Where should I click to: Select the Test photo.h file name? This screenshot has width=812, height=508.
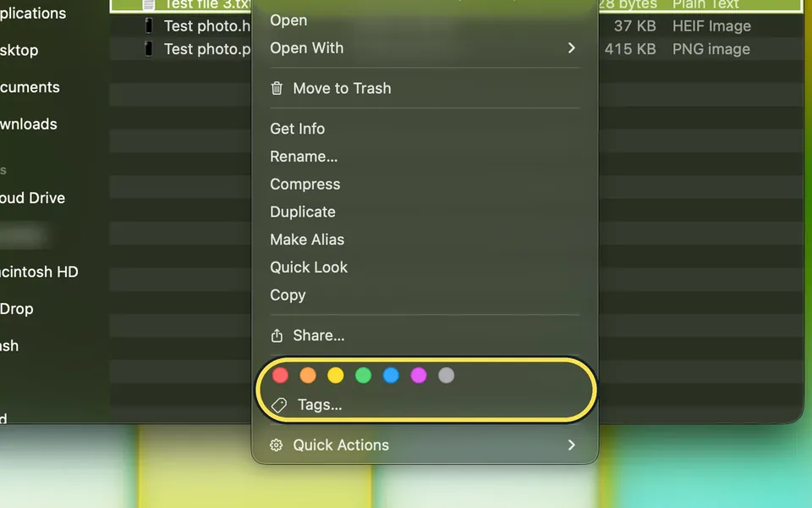click(x=207, y=26)
